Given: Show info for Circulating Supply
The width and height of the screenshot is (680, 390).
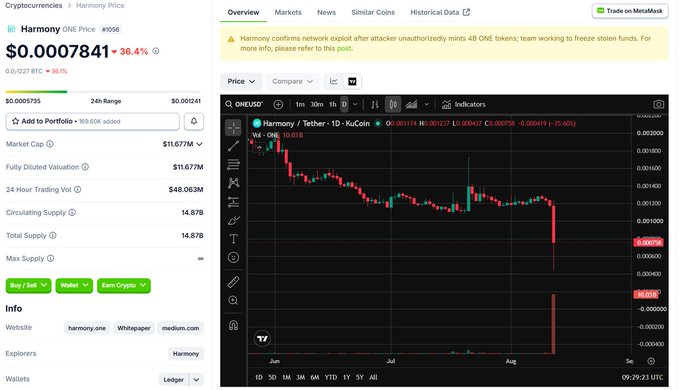Looking at the screenshot, I should (x=72, y=213).
